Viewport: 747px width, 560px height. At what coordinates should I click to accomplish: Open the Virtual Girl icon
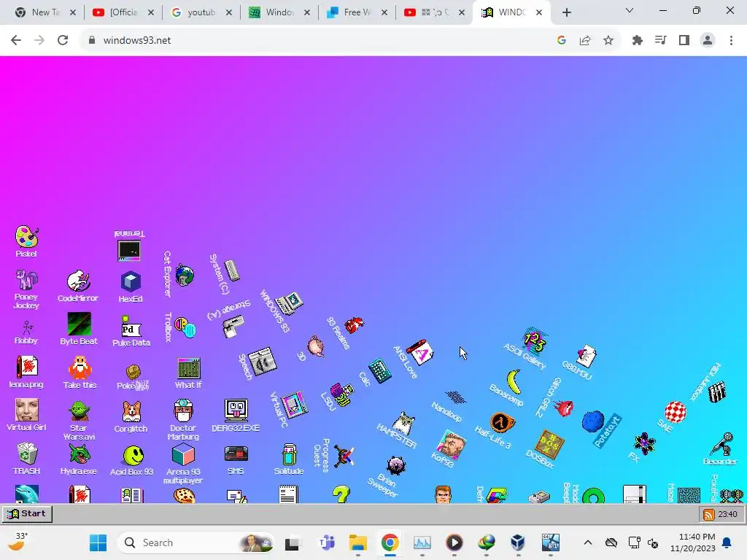coord(27,410)
